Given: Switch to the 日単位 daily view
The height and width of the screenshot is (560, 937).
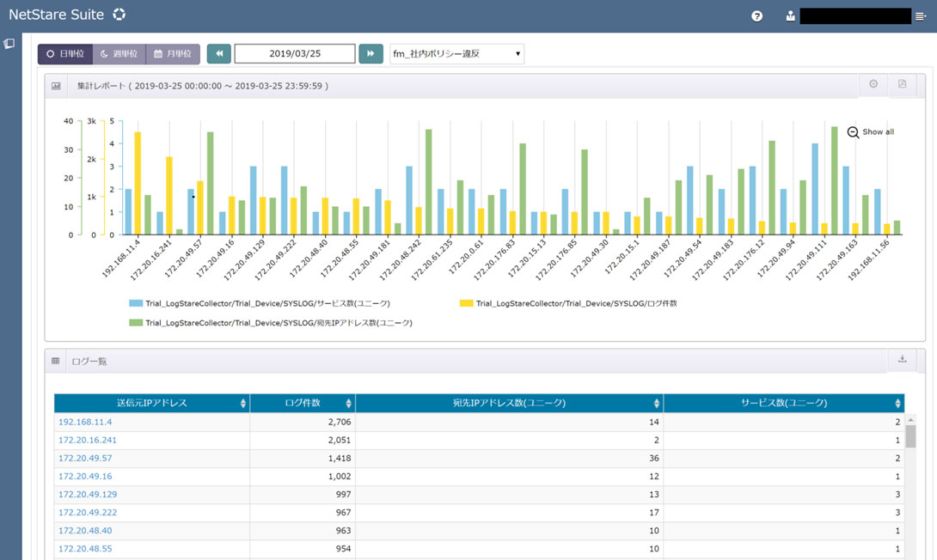Looking at the screenshot, I should point(65,54).
